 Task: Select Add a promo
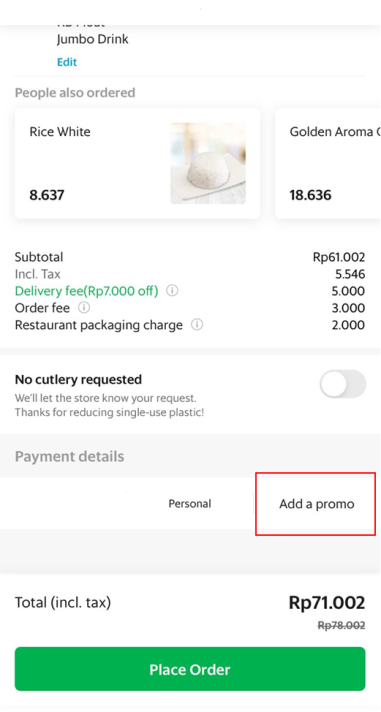317,504
